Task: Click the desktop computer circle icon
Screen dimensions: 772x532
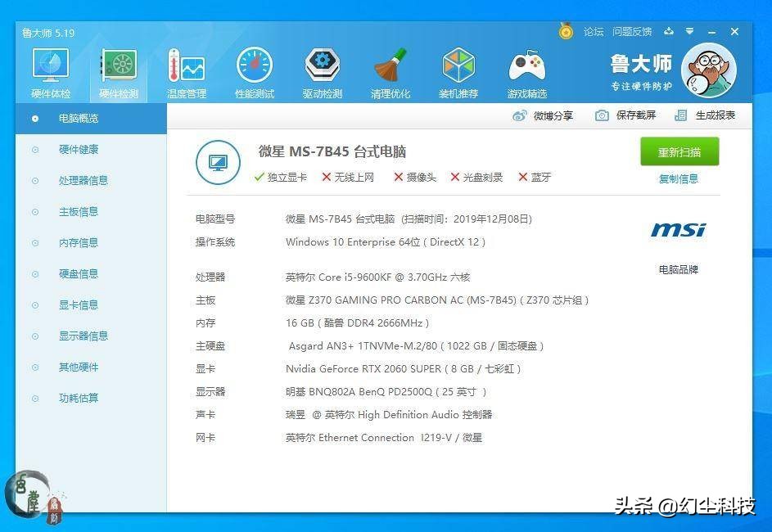Action: 218,162
